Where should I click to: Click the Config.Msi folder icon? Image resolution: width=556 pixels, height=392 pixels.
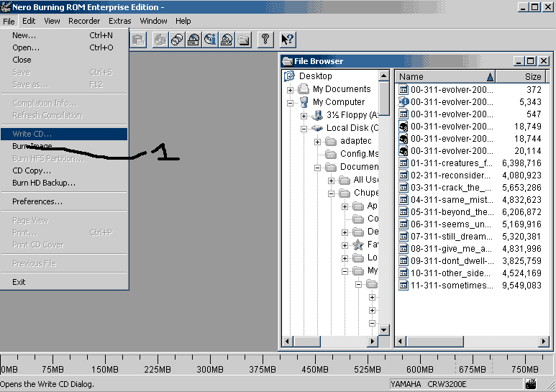click(x=331, y=154)
